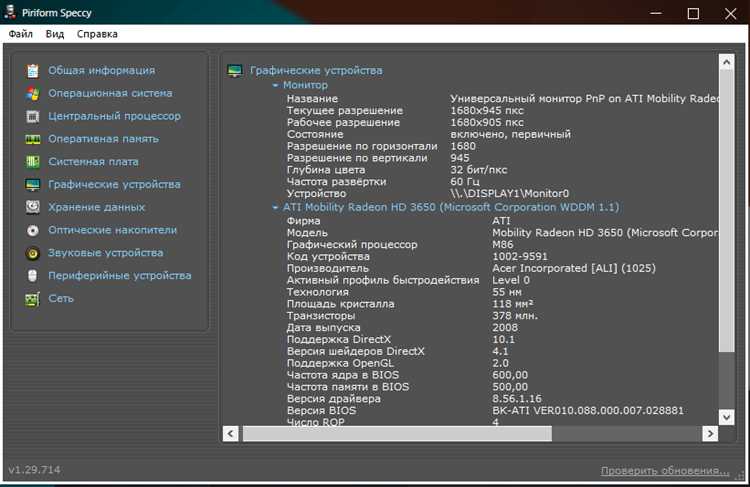Image resolution: width=750 pixels, height=487 pixels.
Task: Click vertical scrollbar up arrow
Action: point(726,62)
